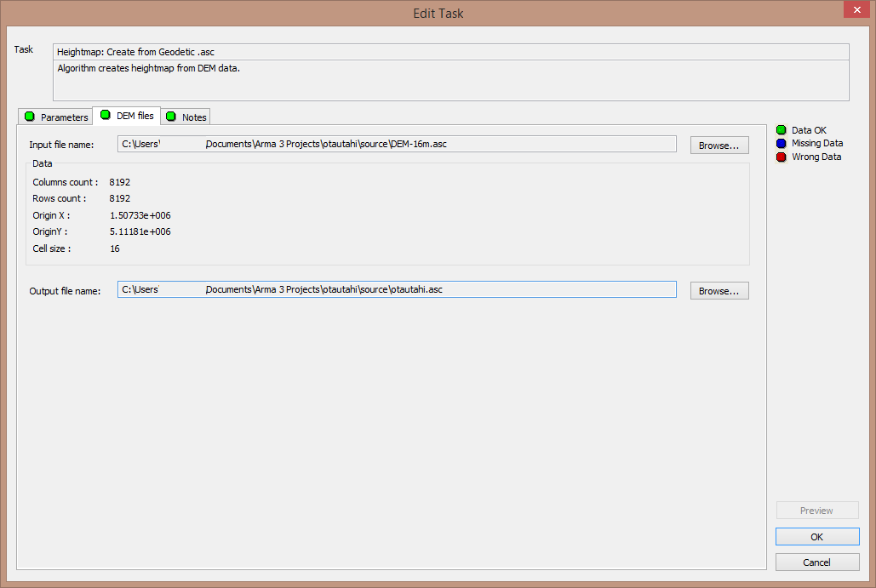Click the 'Input file name:' label
The height and width of the screenshot is (588, 876).
(x=61, y=145)
